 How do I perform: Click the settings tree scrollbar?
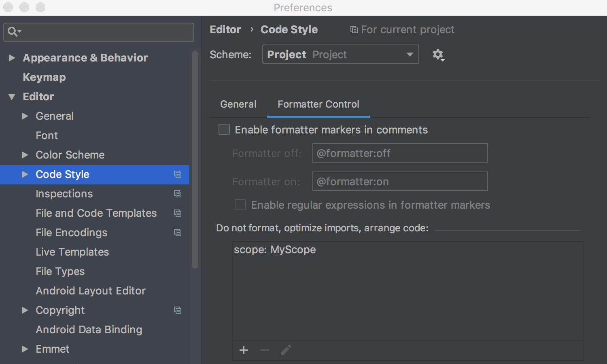point(195,159)
